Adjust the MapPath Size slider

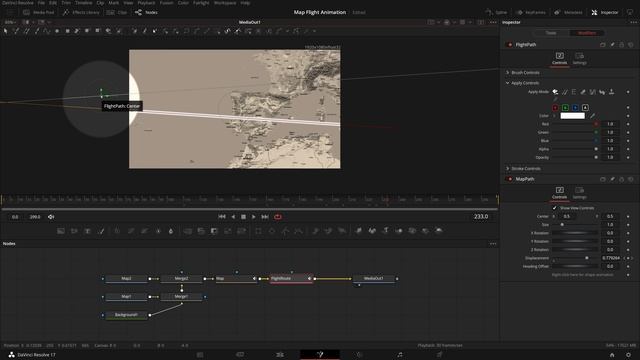(x=562, y=224)
